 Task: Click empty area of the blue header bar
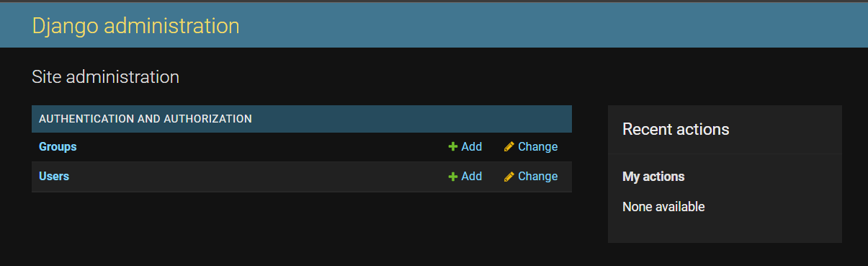(x=547, y=25)
